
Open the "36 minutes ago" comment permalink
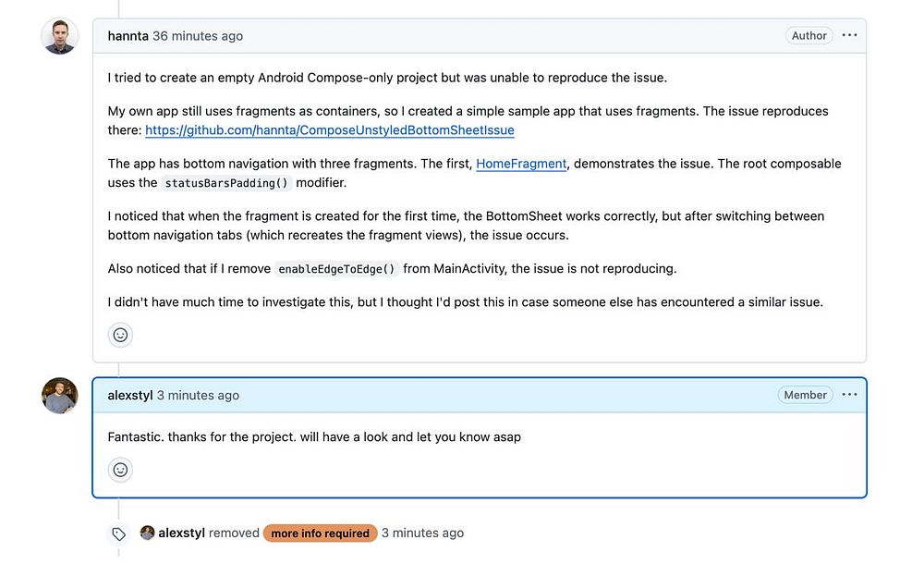[x=198, y=36]
